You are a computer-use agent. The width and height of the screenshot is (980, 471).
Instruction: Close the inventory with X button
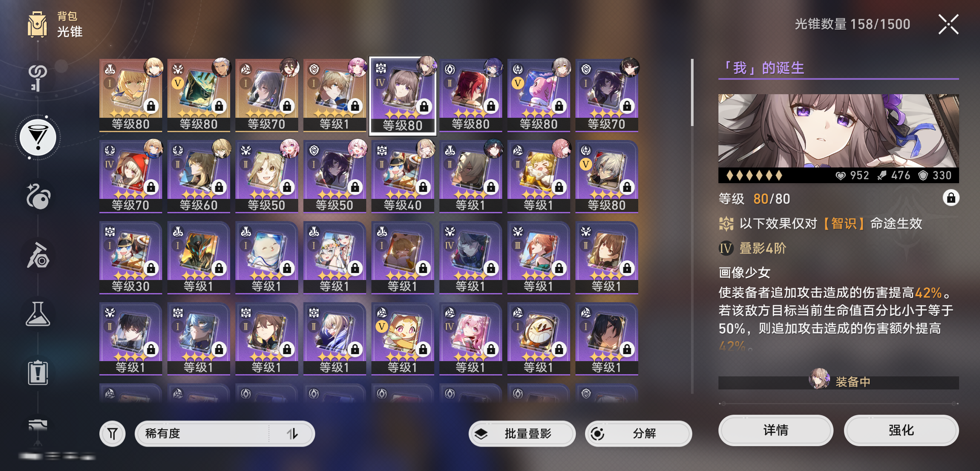pyautogui.click(x=949, y=24)
